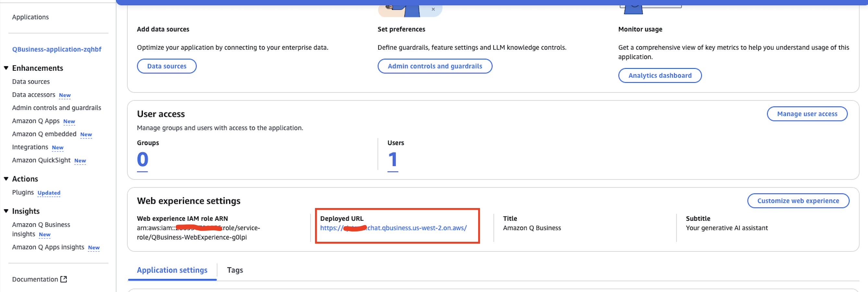The height and width of the screenshot is (292, 868).
Task: Collapse the Enhancements section
Action: [x=6, y=68]
